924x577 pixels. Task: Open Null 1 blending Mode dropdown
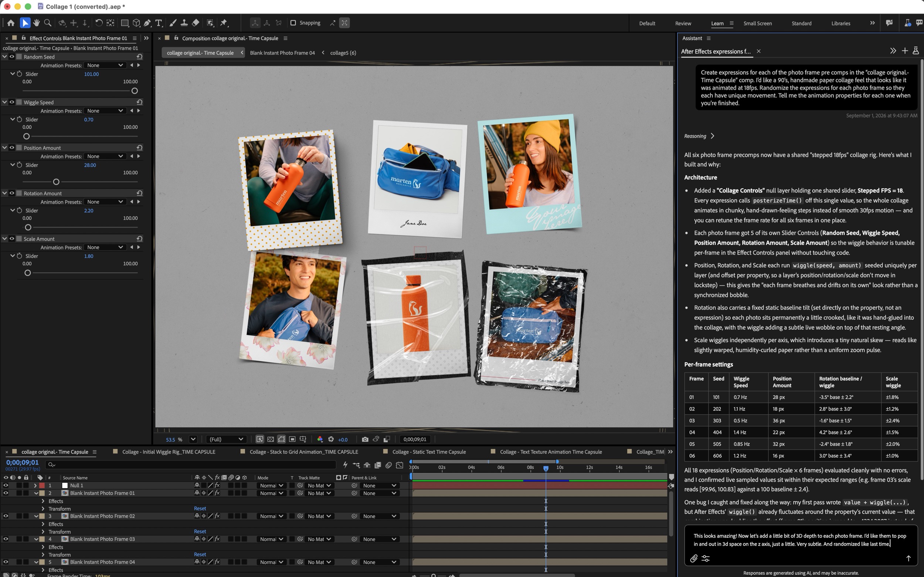(271, 485)
